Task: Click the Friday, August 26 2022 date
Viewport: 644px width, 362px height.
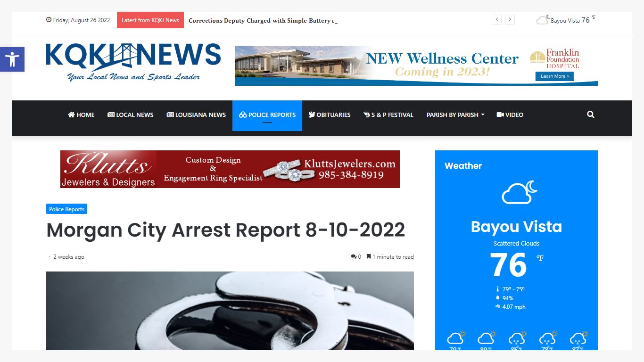Action: [82, 20]
